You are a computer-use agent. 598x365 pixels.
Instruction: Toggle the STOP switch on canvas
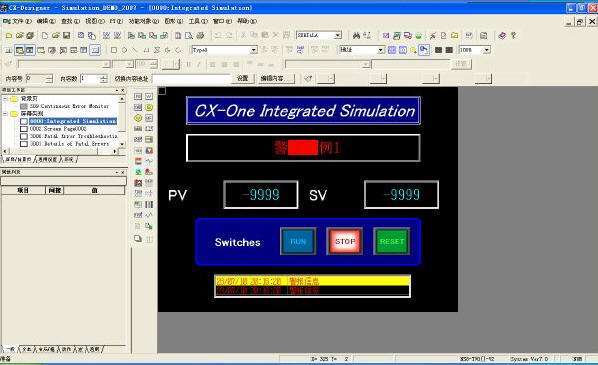pyautogui.click(x=345, y=241)
